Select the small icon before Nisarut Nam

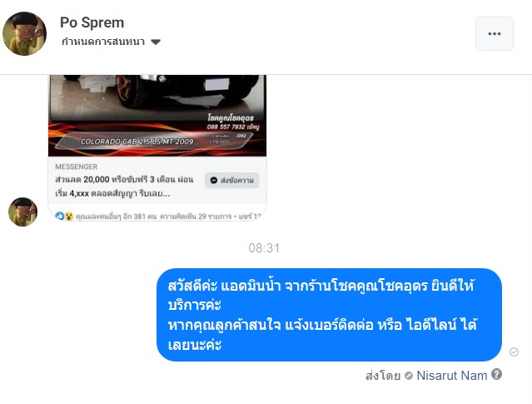[x=409, y=376]
